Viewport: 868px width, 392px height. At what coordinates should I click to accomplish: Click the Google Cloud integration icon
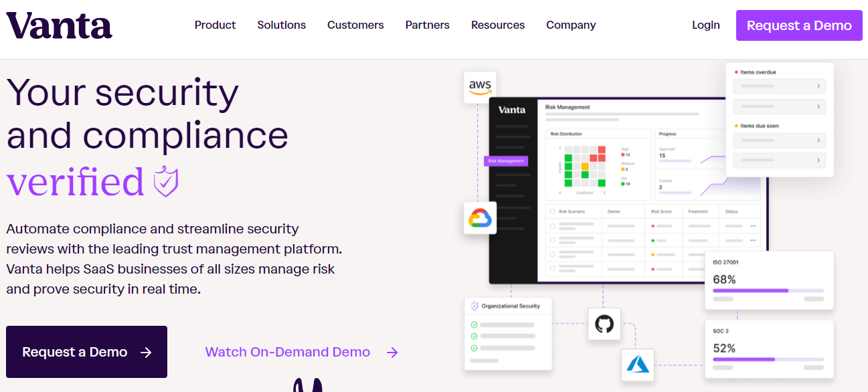tap(480, 218)
